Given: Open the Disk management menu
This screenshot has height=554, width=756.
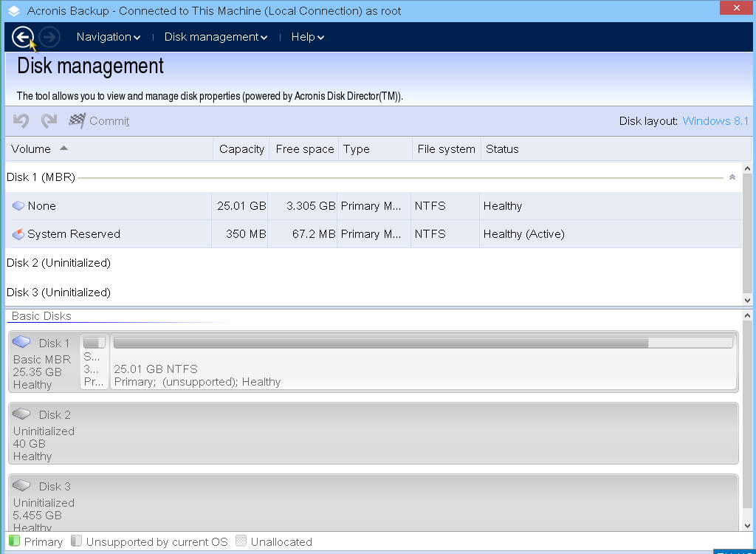Looking at the screenshot, I should [216, 37].
